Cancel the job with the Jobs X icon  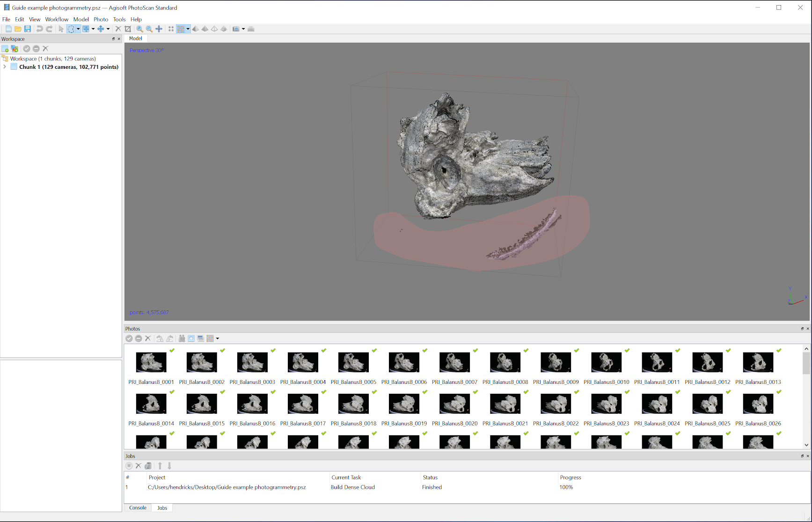(139, 466)
